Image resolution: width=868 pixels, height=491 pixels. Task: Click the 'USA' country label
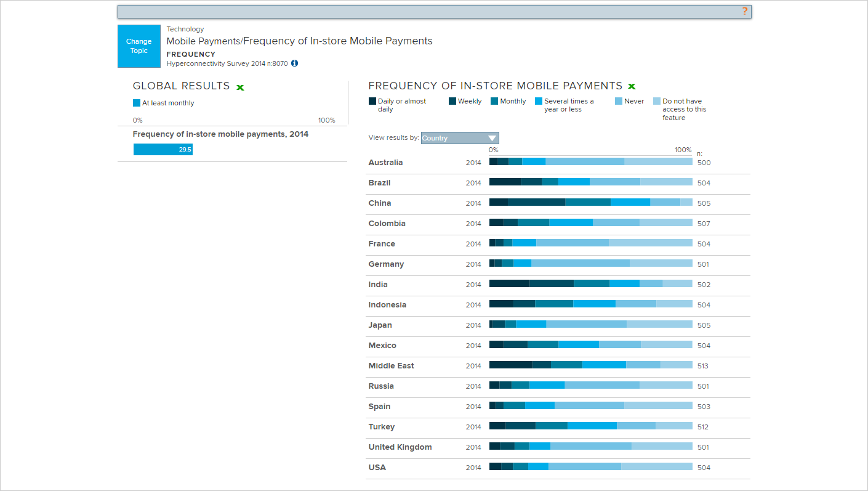(376, 467)
